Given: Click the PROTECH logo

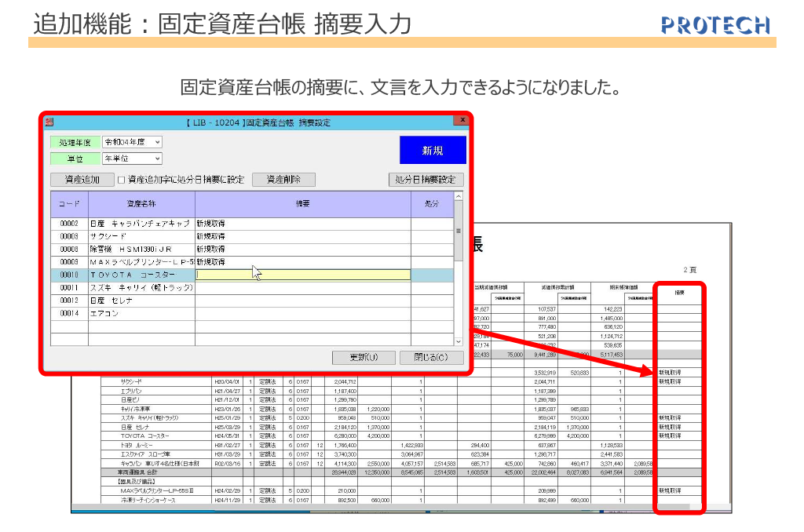Looking at the screenshot, I should pyautogui.click(x=715, y=25).
